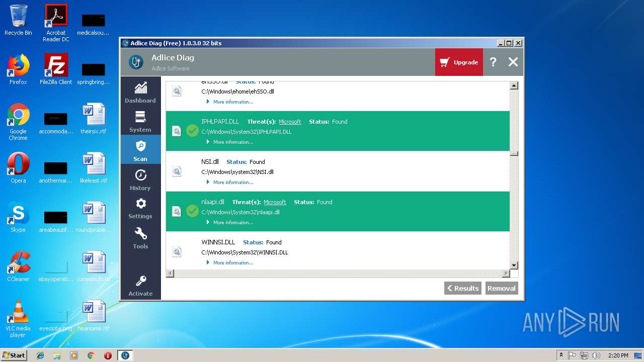This screenshot has width=644, height=362.
Task: Open the Windows Start menu
Action: [14, 355]
